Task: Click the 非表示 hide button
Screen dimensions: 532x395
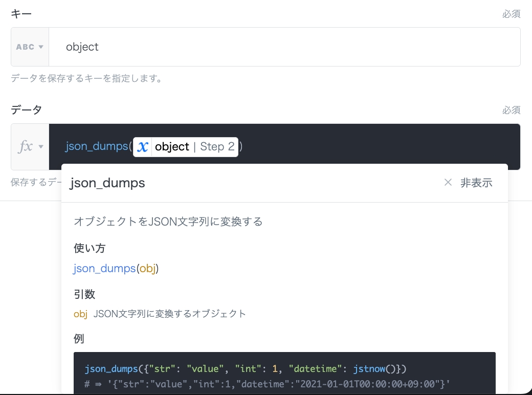Action: coord(476,183)
